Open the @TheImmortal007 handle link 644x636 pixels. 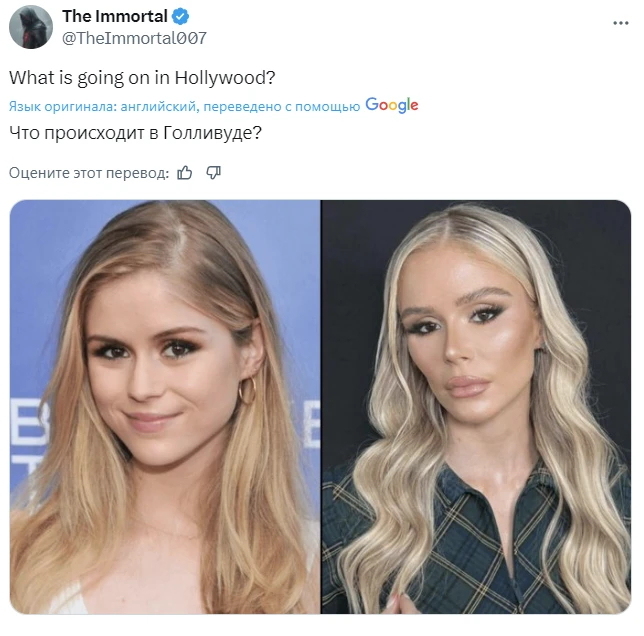click(134, 38)
